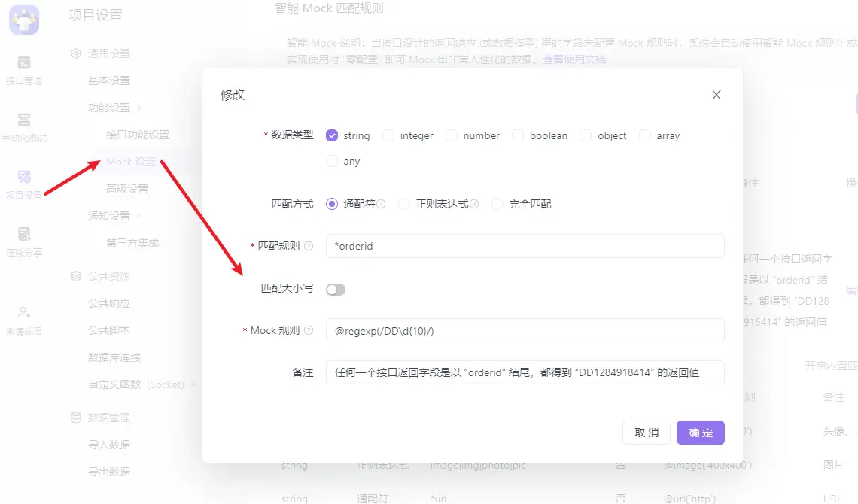858x504 pixels.
Task: Click the @url('http') table cell
Action: [689, 499]
